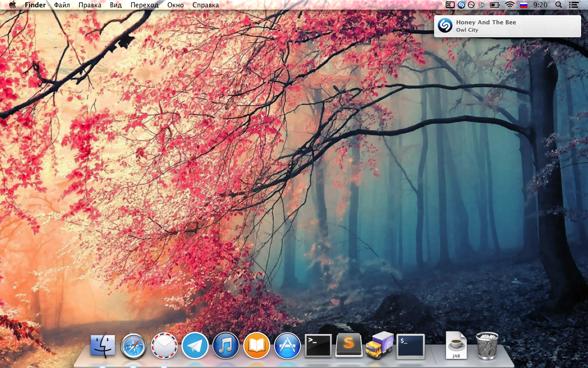
Task: Show Notification Center
Action: pos(573,5)
